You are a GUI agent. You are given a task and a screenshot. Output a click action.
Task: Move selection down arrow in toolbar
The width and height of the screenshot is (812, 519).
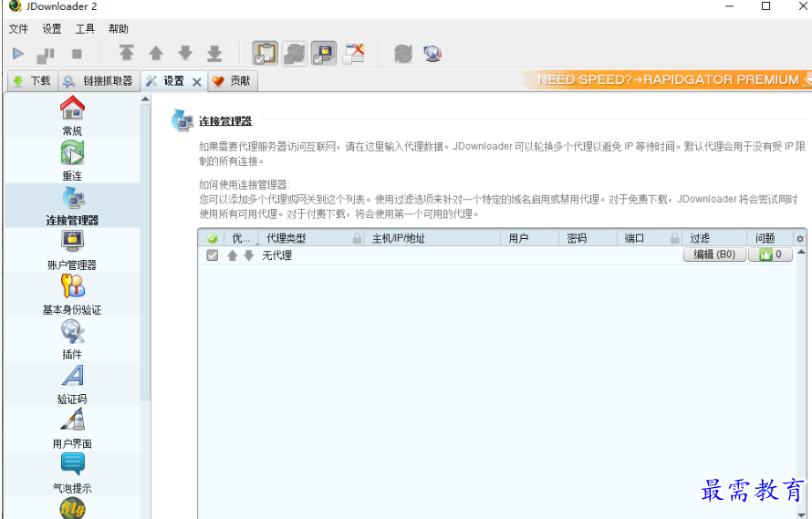coord(185,53)
